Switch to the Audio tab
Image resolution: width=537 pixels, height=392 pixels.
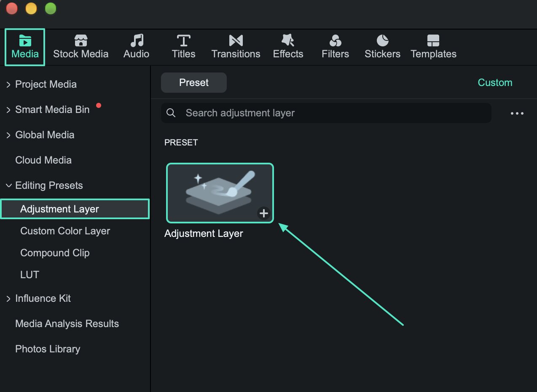pos(136,47)
